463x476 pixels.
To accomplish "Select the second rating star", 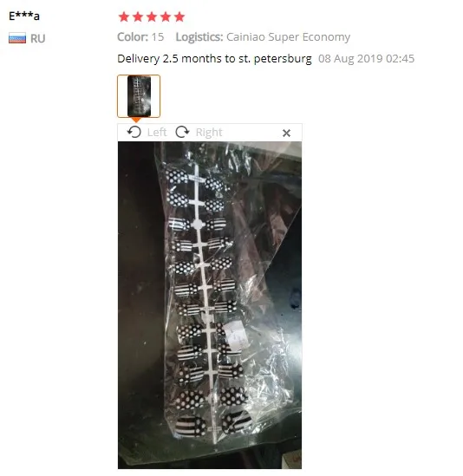I will pos(138,16).
